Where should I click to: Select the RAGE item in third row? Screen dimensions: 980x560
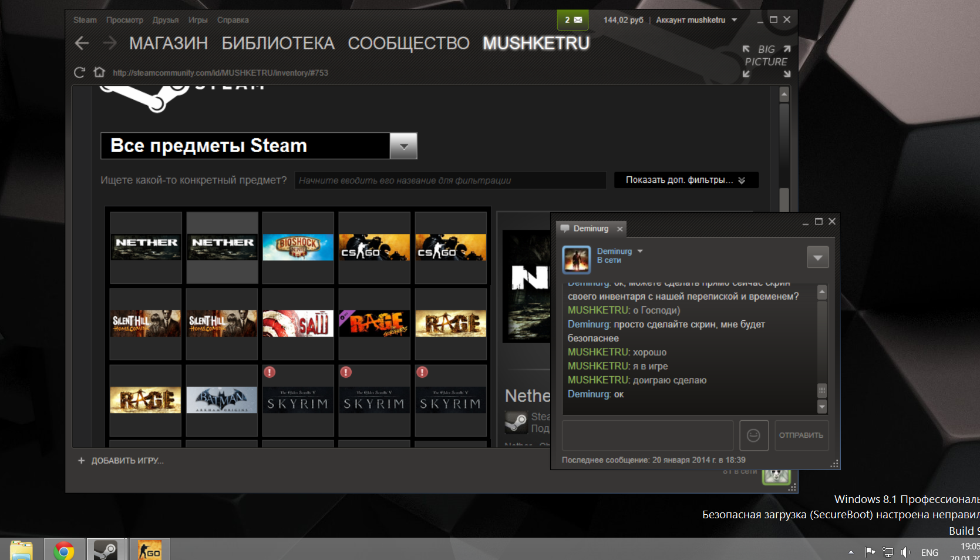pyautogui.click(x=146, y=400)
